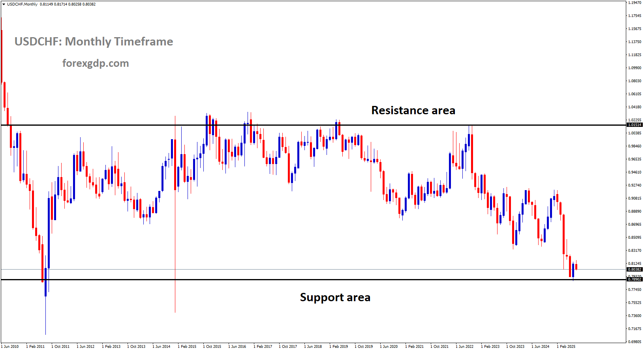This screenshot has width=644, height=351.
Task: Click the 1 Jun 2016 date label
Action: pyautogui.click(x=237, y=347)
